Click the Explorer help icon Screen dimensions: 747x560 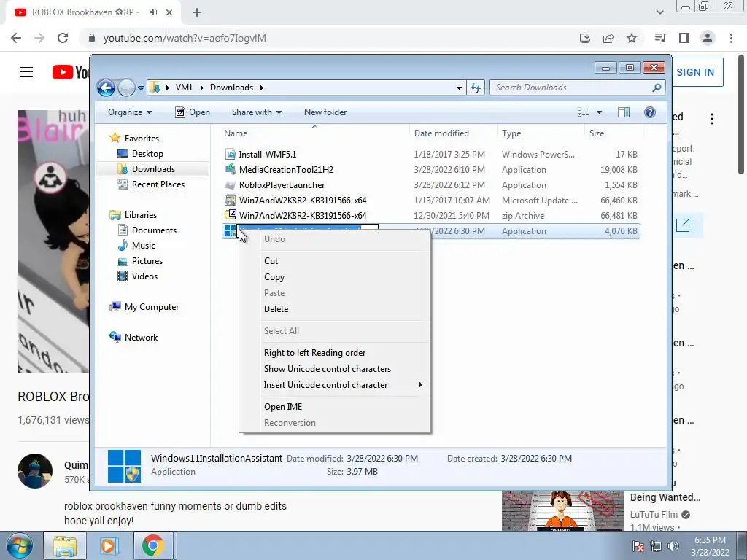(650, 112)
